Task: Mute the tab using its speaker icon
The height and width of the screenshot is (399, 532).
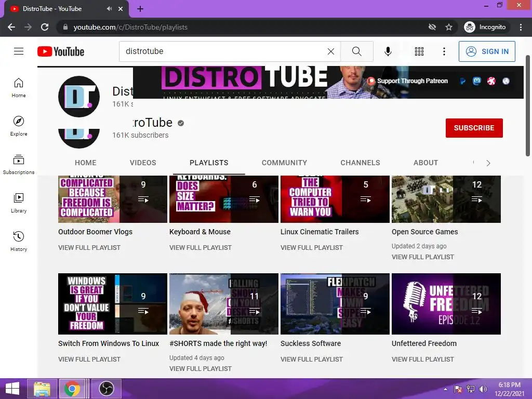Action: tap(109, 8)
